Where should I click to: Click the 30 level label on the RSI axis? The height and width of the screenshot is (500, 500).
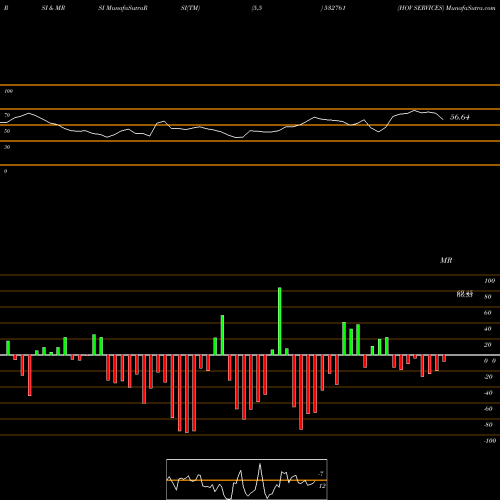click(7, 147)
